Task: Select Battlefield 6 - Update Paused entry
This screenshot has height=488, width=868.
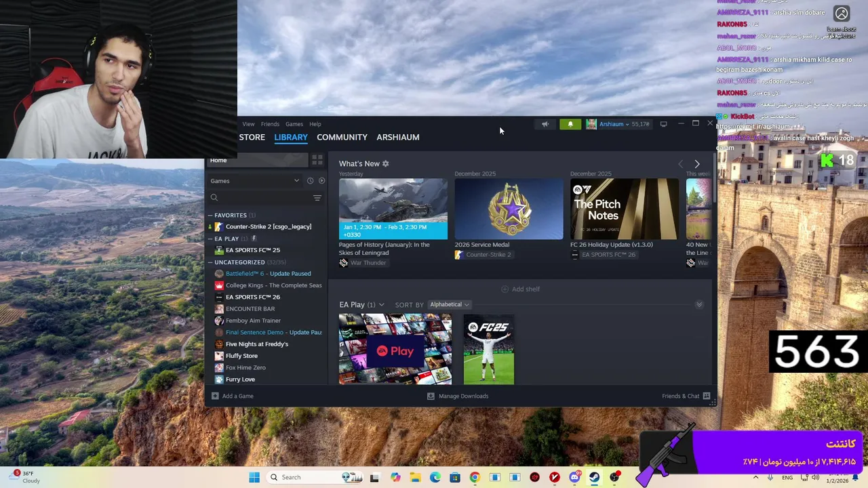Action: [x=269, y=274]
